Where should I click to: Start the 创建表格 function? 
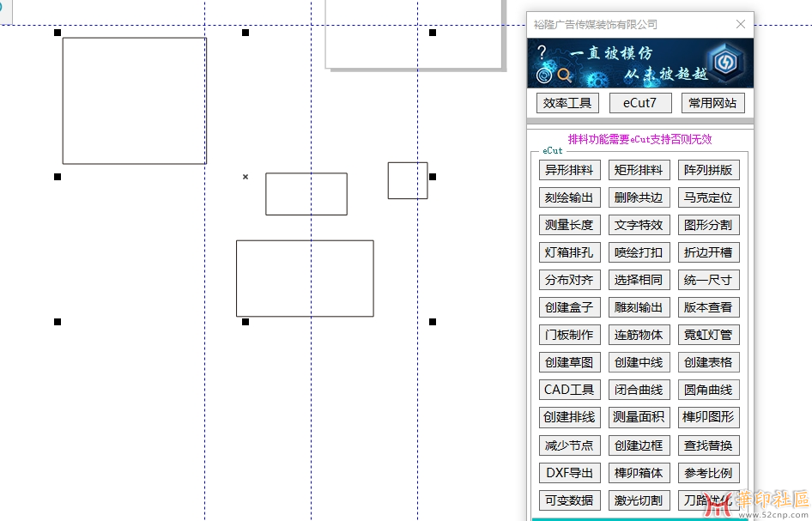click(708, 362)
